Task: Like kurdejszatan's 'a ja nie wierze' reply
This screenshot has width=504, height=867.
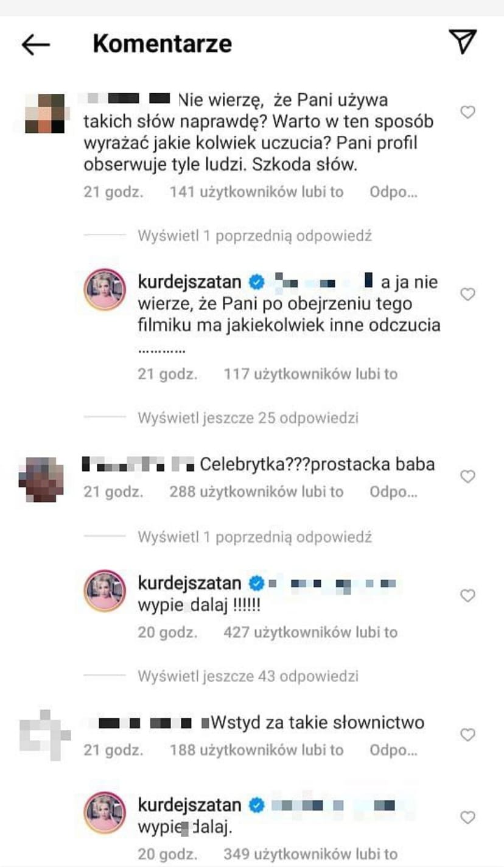Action: pyautogui.click(x=467, y=294)
